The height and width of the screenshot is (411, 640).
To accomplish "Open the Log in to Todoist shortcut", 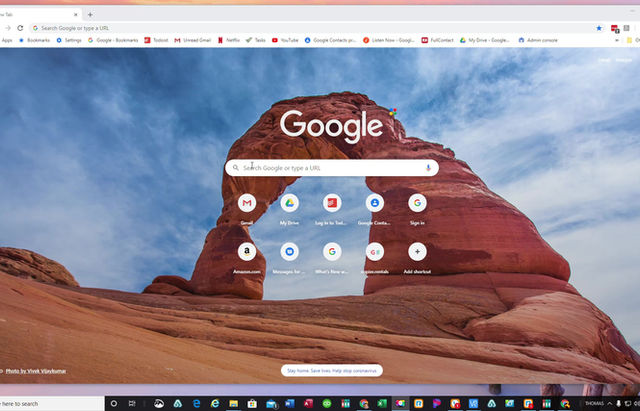I will coord(332,203).
